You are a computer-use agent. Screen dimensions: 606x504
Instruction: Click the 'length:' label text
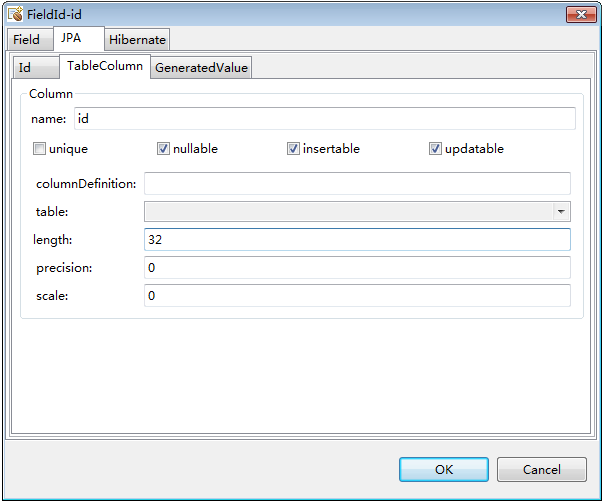[x=53, y=240]
